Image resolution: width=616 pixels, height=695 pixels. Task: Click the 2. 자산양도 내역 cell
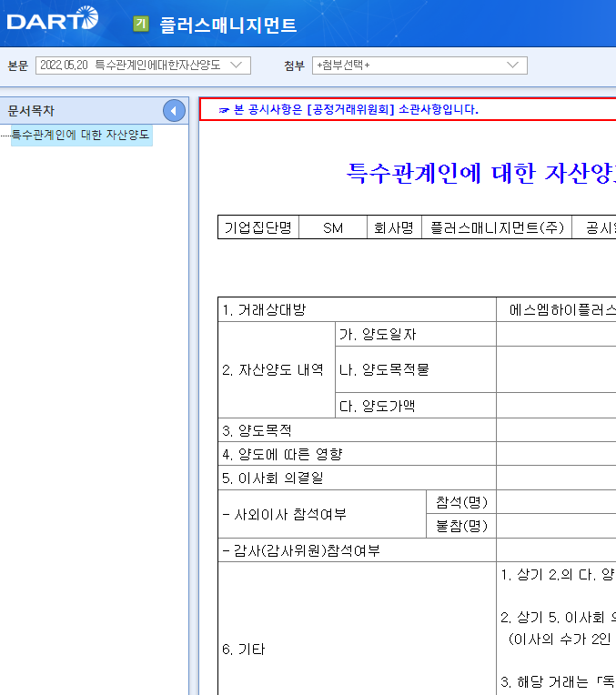pos(277,369)
